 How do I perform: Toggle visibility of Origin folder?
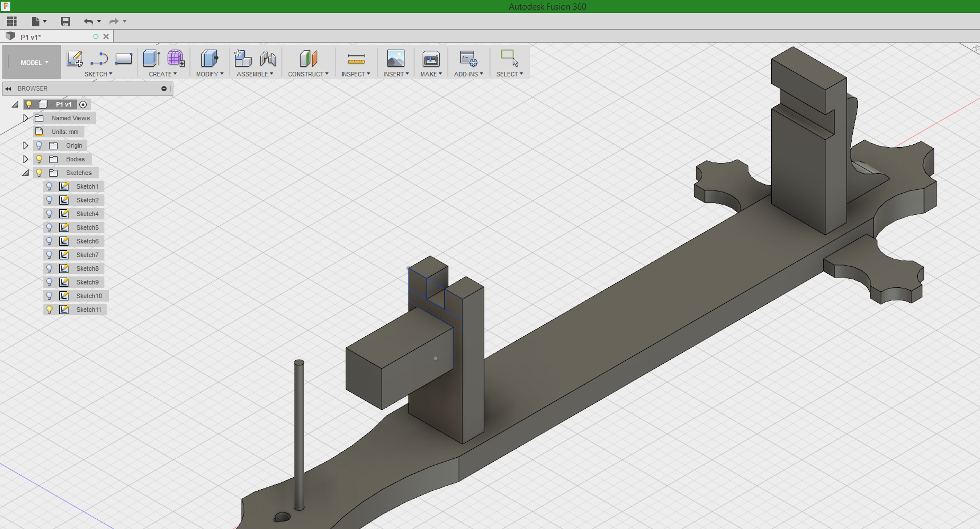click(x=39, y=145)
